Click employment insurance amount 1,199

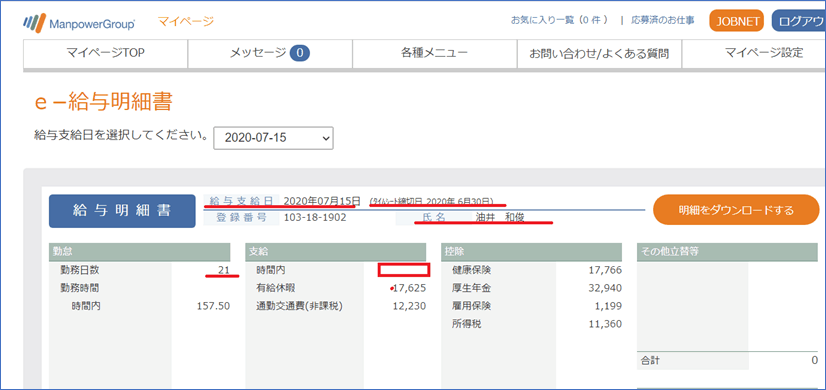pyautogui.click(x=608, y=306)
